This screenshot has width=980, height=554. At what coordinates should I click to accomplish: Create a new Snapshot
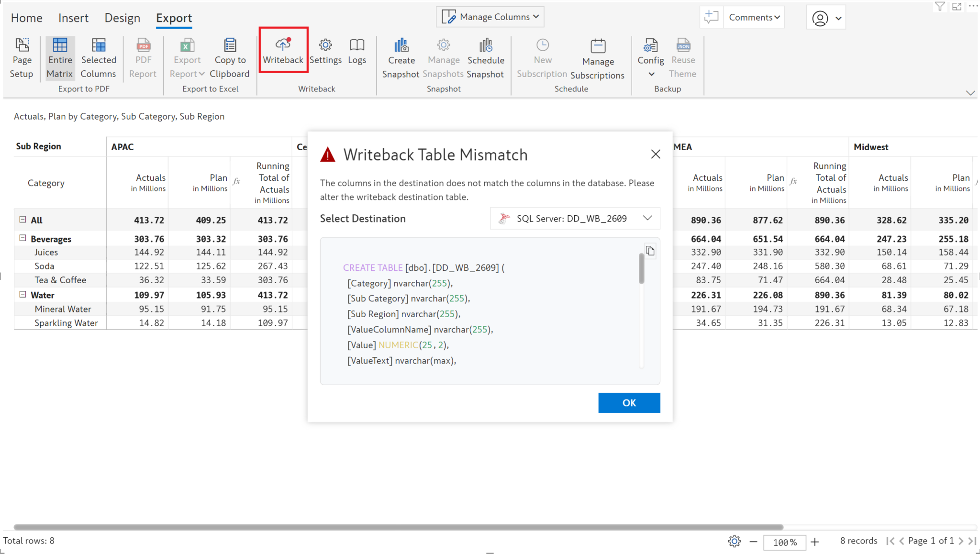[401, 57]
